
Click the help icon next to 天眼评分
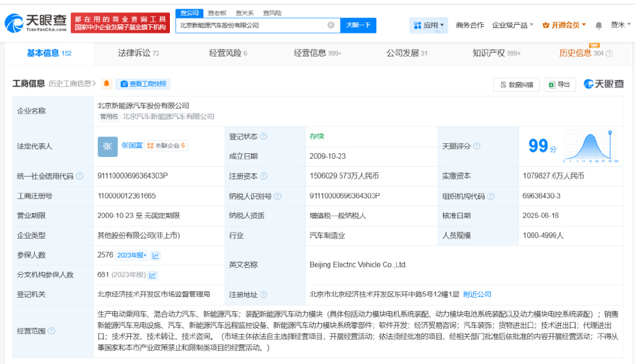477,146
